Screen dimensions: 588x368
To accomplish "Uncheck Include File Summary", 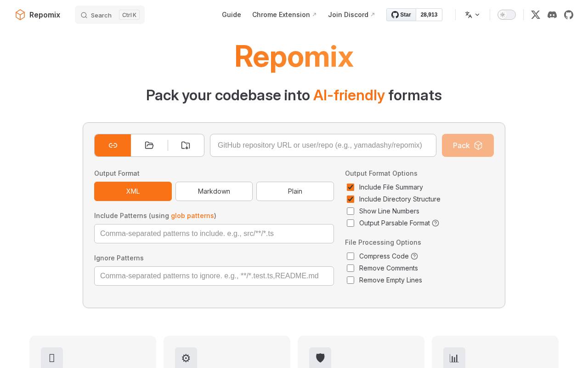I will click(x=351, y=187).
